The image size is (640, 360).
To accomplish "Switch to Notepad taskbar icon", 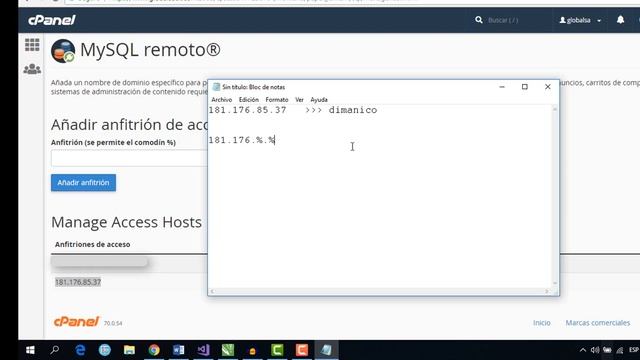I will click(x=326, y=350).
